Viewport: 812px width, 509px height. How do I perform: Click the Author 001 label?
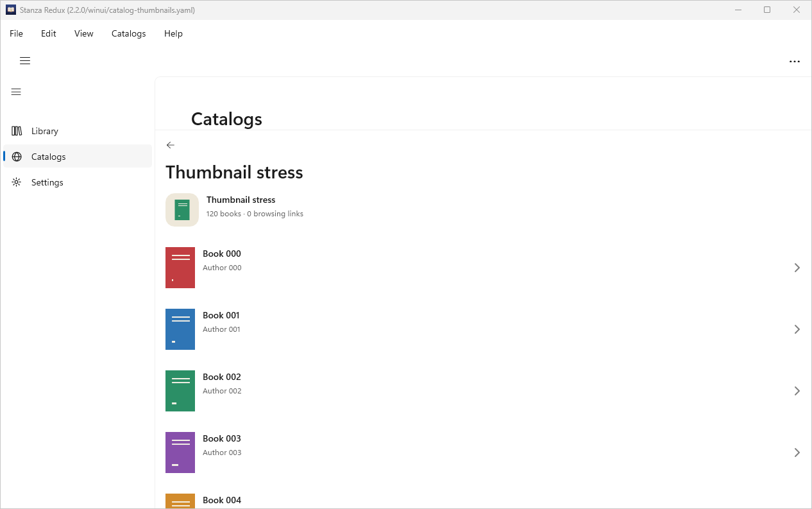click(221, 329)
